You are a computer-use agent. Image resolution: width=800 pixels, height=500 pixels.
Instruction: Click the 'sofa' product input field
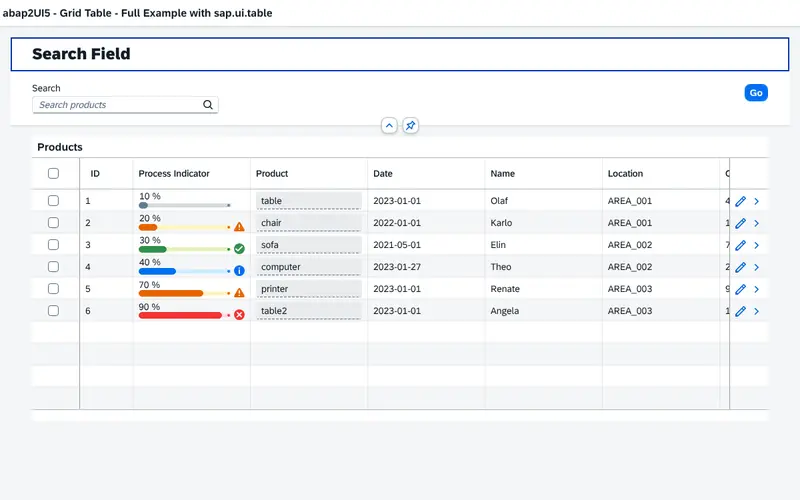tap(309, 244)
